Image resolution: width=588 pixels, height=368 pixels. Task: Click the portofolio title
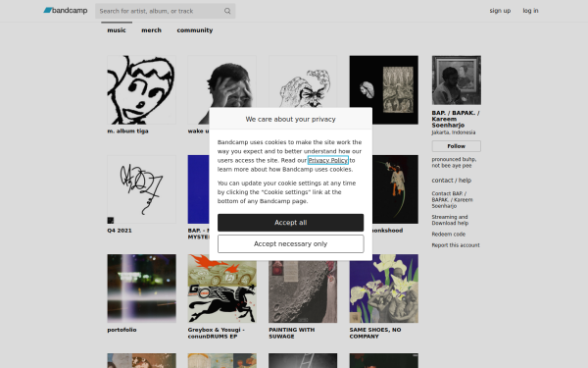122,330
